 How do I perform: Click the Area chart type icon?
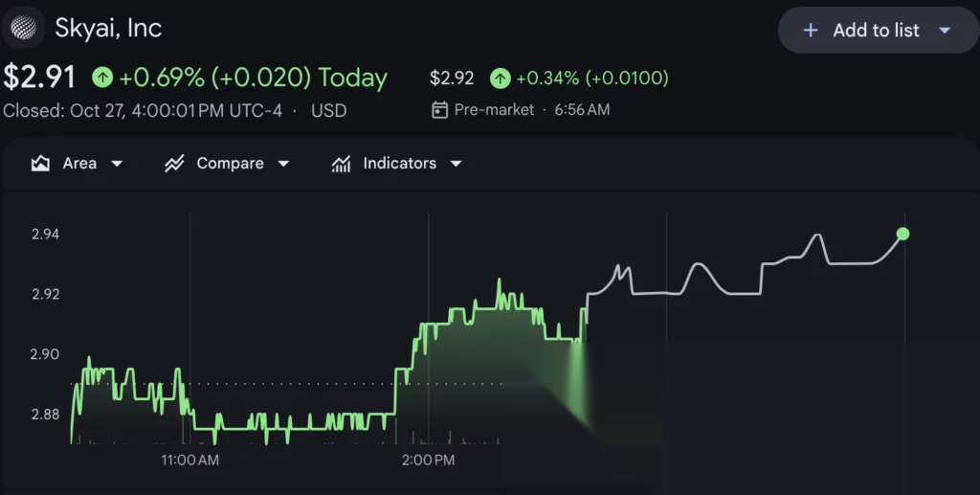tap(40, 164)
